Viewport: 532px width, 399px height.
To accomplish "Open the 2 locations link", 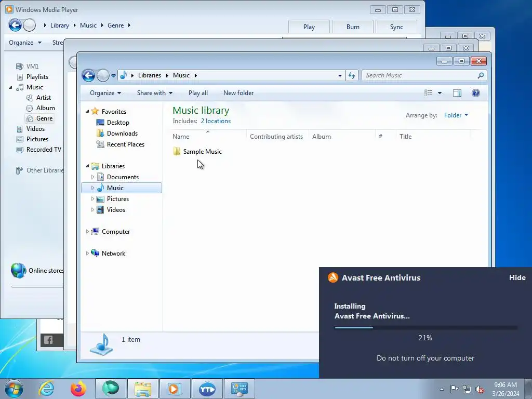I will [216, 121].
